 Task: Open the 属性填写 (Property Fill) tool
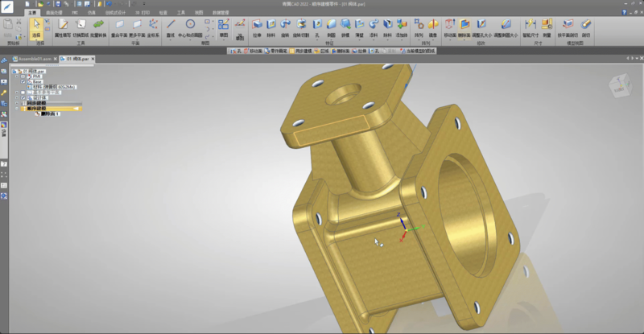coord(63,27)
